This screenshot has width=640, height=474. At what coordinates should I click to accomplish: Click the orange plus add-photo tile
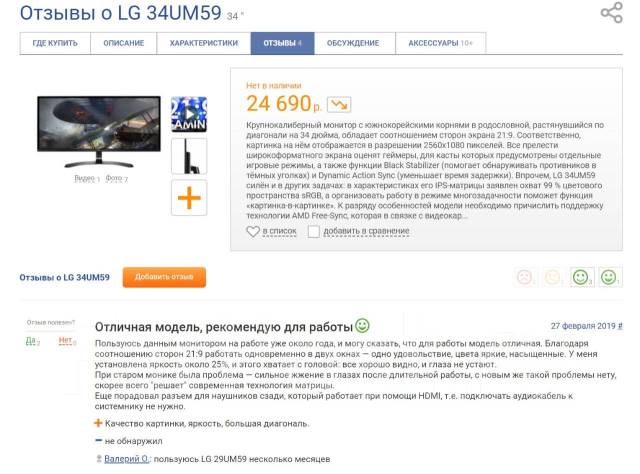click(189, 198)
